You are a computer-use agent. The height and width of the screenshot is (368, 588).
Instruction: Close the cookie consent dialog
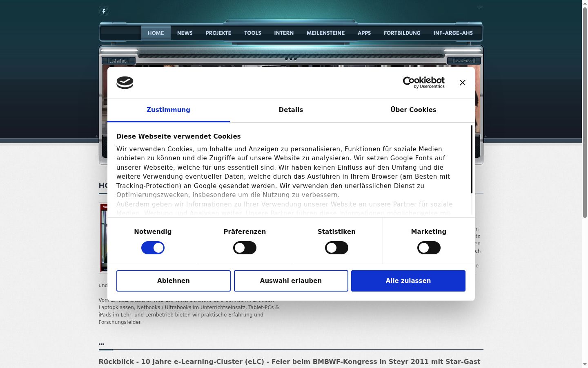pyautogui.click(x=462, y=83)
